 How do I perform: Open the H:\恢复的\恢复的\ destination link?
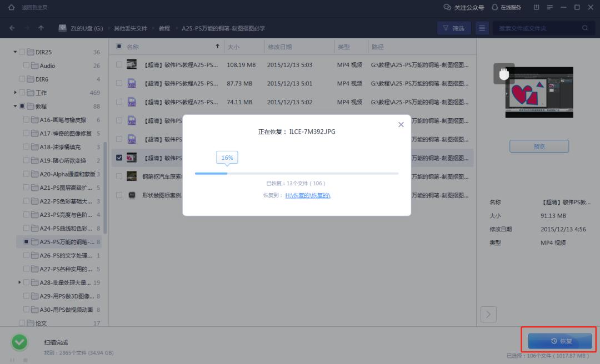pos(308,195)
